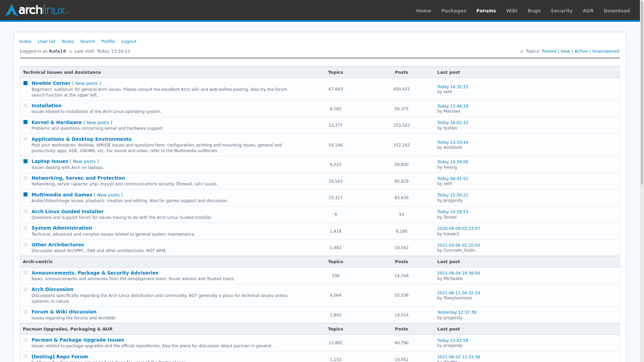644x362 pixels.
Task: Click the Multimedia and Games status icon
Action: point(25,195)
